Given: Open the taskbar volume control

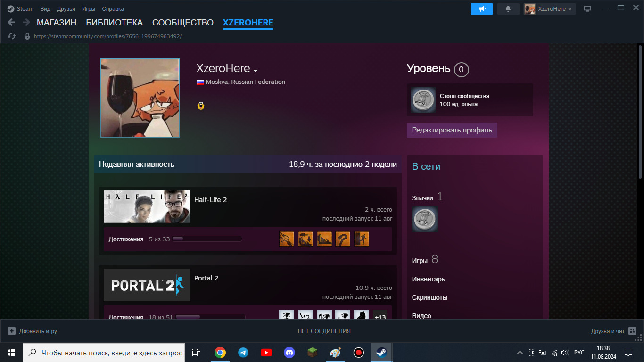Looking at the screenshot, I should pos(565,353).
